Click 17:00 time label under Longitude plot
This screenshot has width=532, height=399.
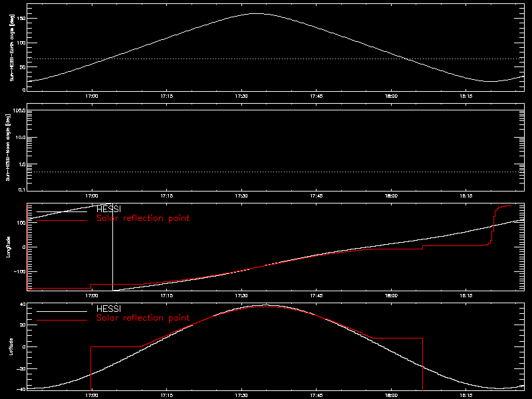pos(92,296)
